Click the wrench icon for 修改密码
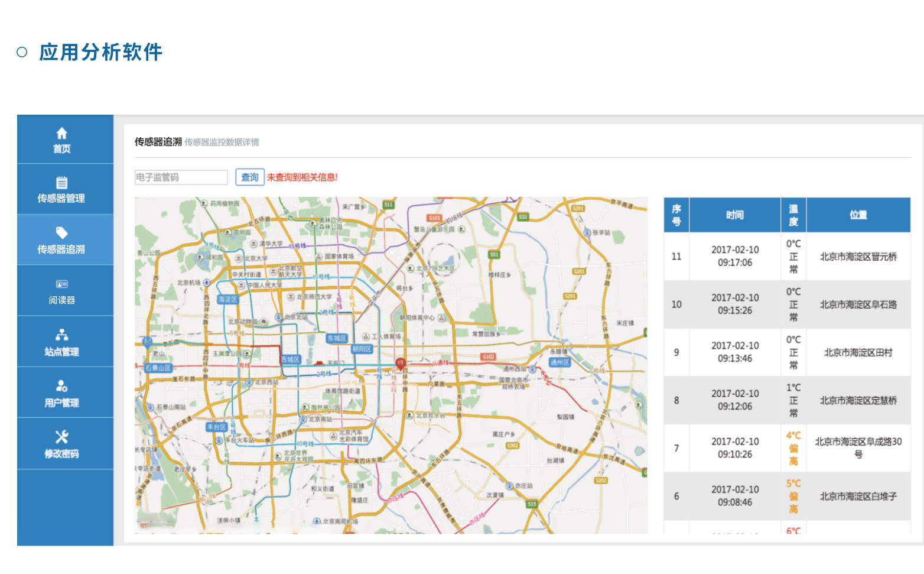924x574 pixels. coord(61,437)
